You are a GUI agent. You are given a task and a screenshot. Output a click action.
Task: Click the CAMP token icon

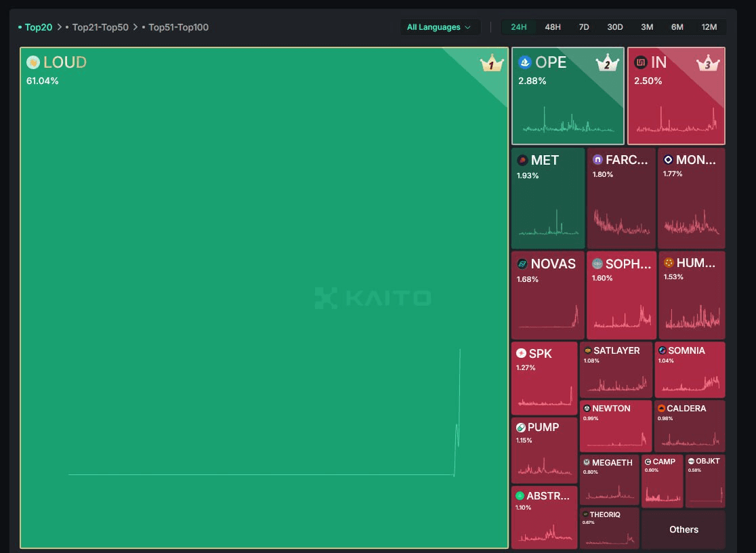click(648, 462)
